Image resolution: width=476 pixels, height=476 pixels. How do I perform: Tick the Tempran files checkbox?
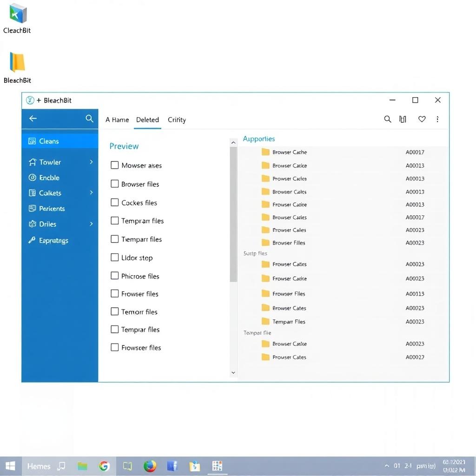(114, 220)
